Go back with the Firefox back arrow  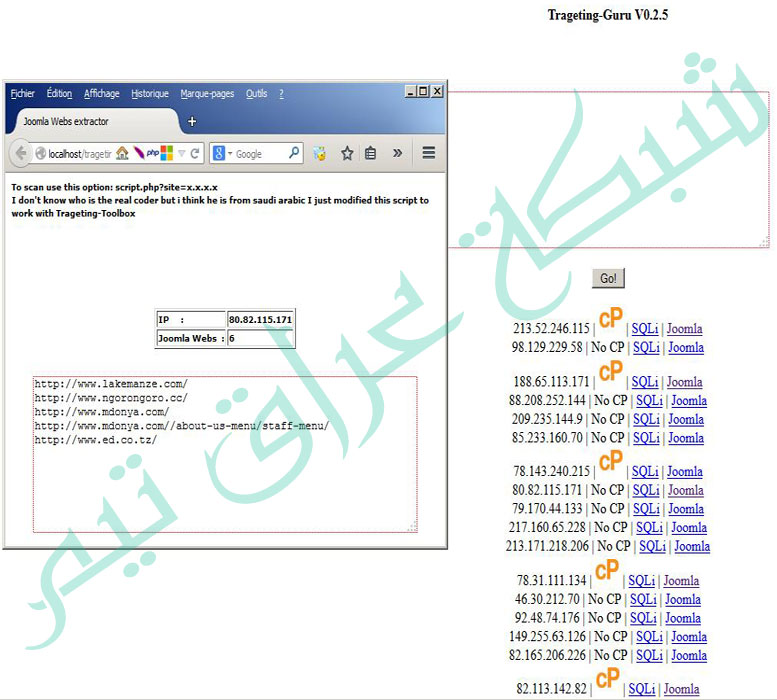click(x=21, y=153)
